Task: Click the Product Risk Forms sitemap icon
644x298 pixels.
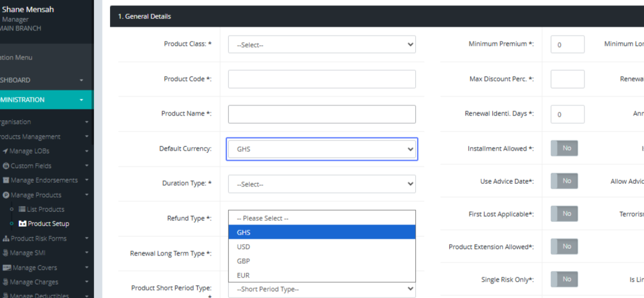Action: [x=6, y=239]
